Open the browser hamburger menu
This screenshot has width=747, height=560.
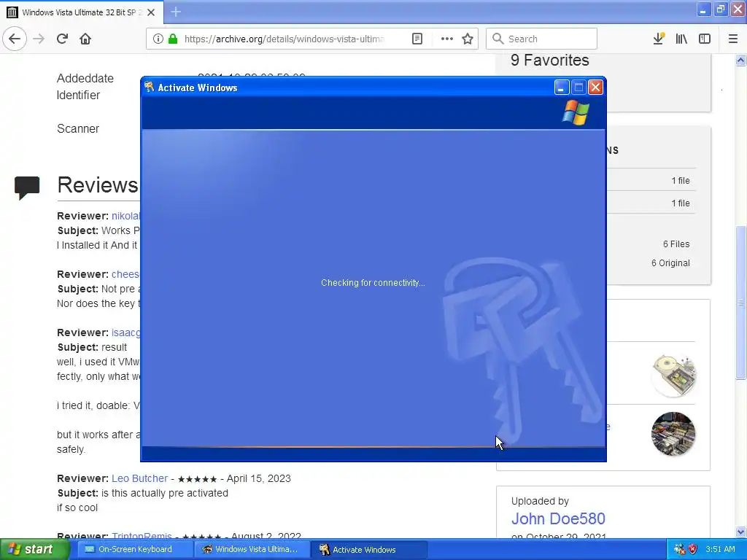point(733,39)
